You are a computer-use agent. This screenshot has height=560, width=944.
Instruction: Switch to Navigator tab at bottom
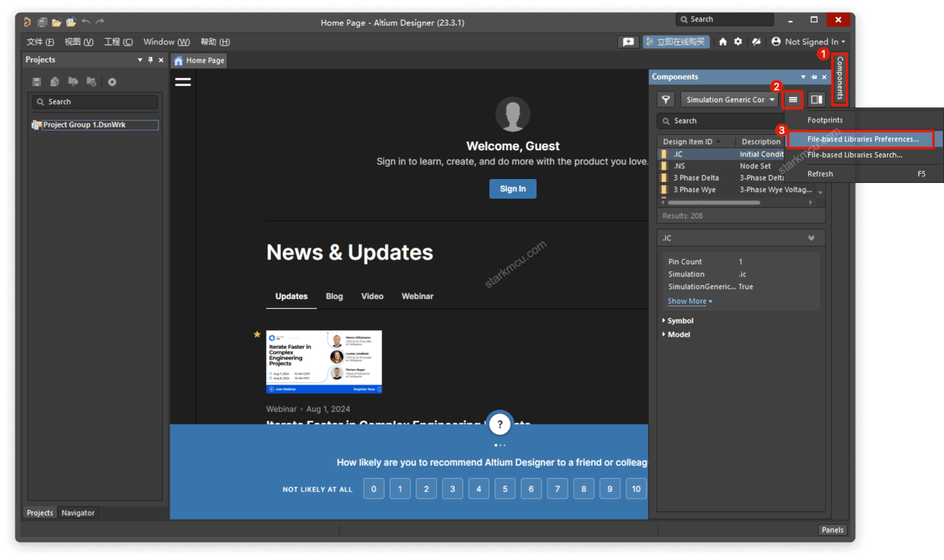pyautogui.click(x=78, y=513)
